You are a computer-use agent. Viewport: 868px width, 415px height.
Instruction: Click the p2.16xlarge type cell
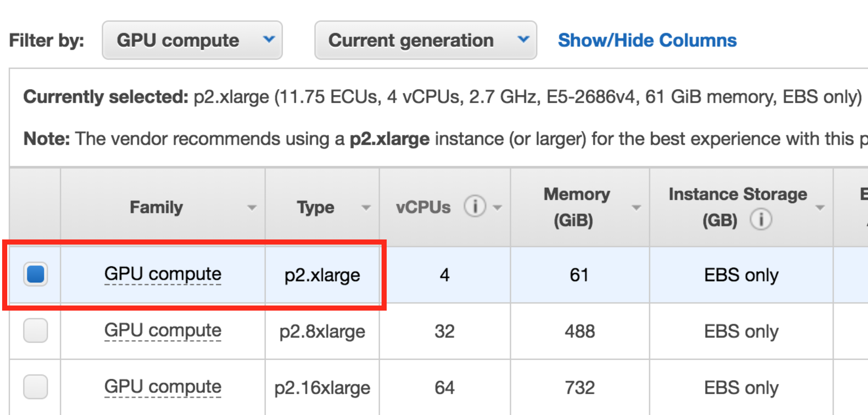(x=322, y=388)
